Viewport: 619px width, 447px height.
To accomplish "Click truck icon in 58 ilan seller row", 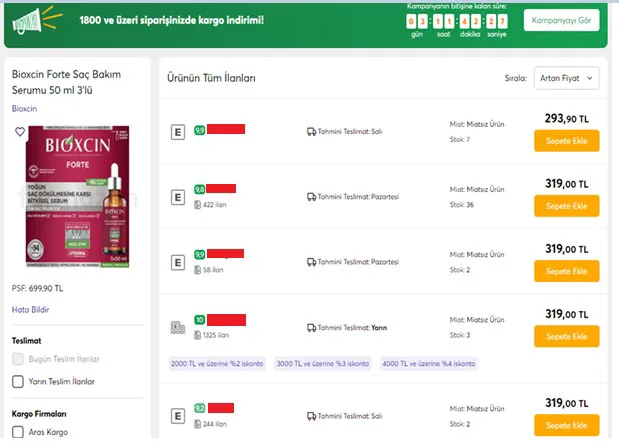I will pos(311,262).
